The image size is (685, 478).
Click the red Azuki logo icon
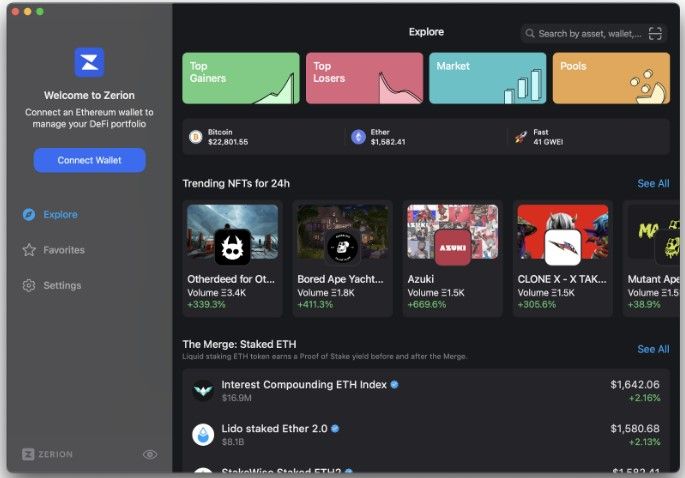[453, 247]
